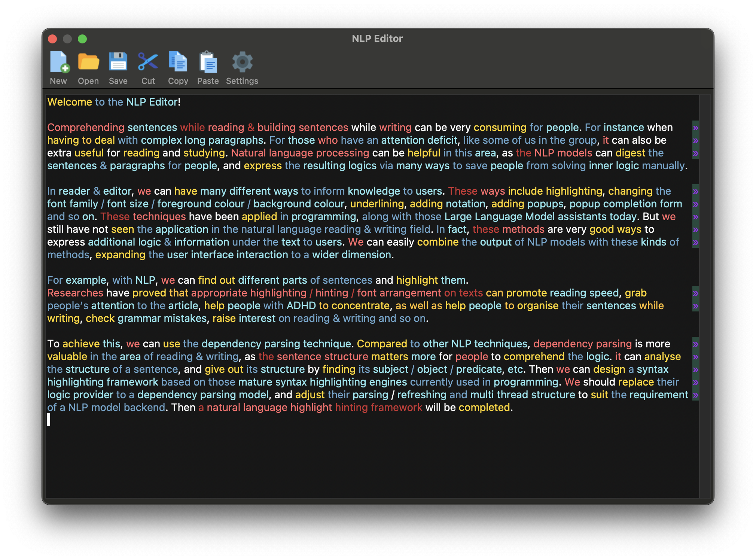
Task: Click the wrap marker beside 'having to deal' line
Action: point(695,140)
